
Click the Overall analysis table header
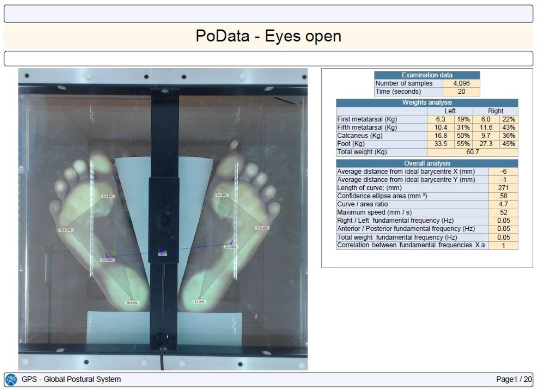[427, 163]
